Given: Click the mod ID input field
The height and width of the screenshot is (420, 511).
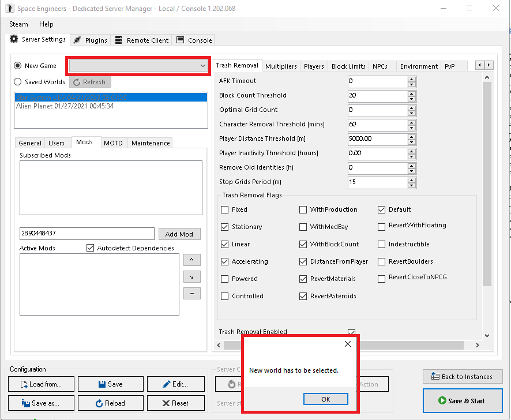Looking at the screenshot, I should (x=87, y=234).
